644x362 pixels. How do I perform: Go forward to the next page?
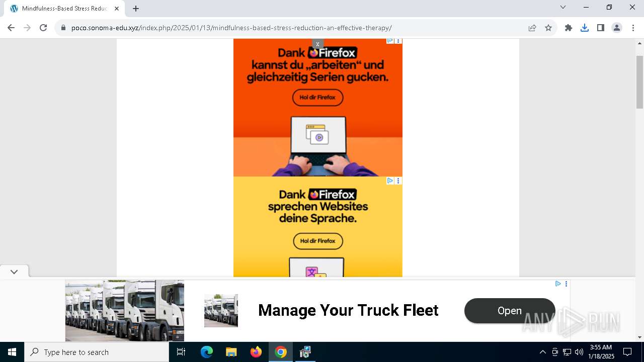pos(27,28)
